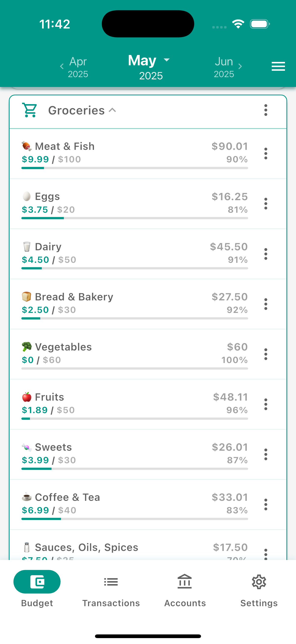Switch to the Transactions tab

111,589
